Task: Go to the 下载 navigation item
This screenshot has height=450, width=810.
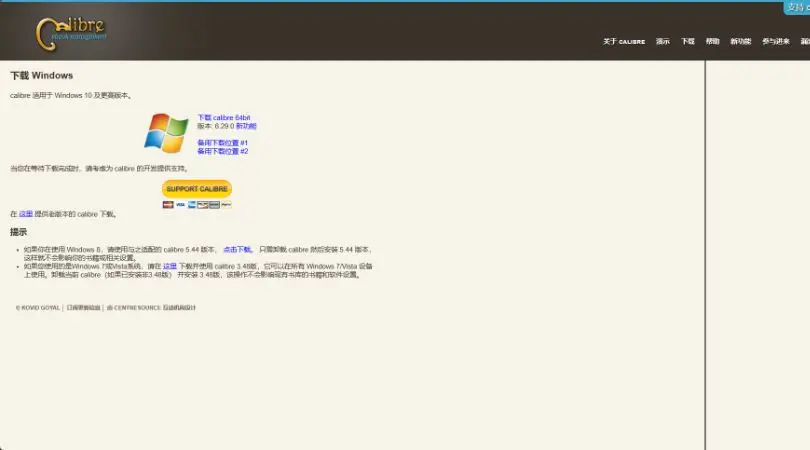Action: [x=688, y=41]
